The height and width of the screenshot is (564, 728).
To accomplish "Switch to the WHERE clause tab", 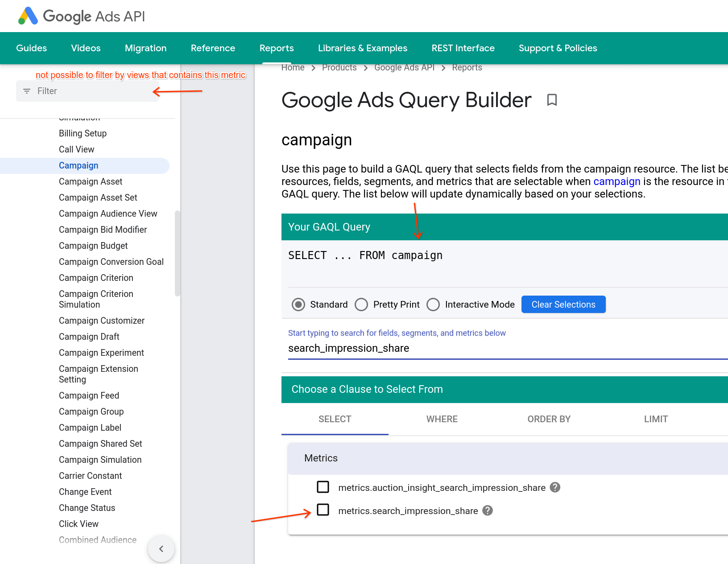I will (442, 419).
